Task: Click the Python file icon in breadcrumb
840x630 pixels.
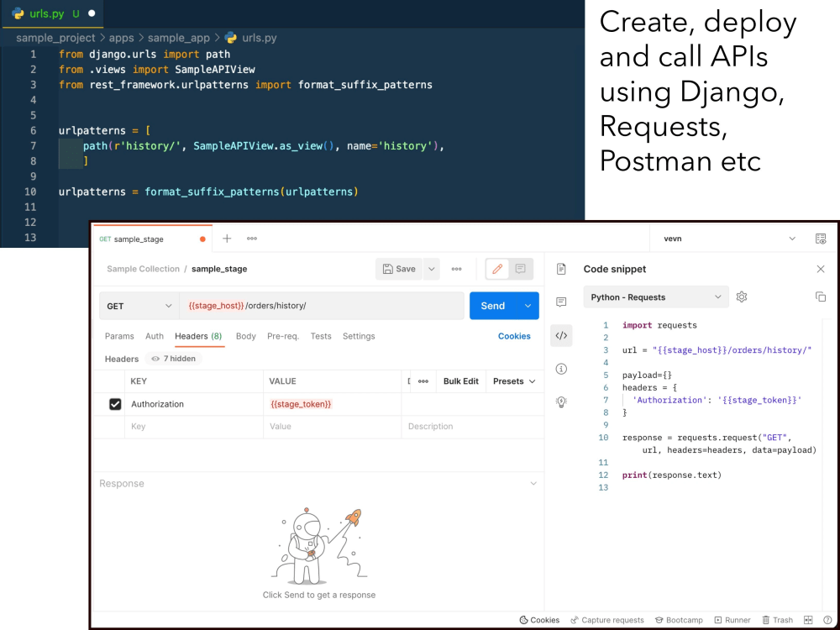Action: [x=231, y=38]
